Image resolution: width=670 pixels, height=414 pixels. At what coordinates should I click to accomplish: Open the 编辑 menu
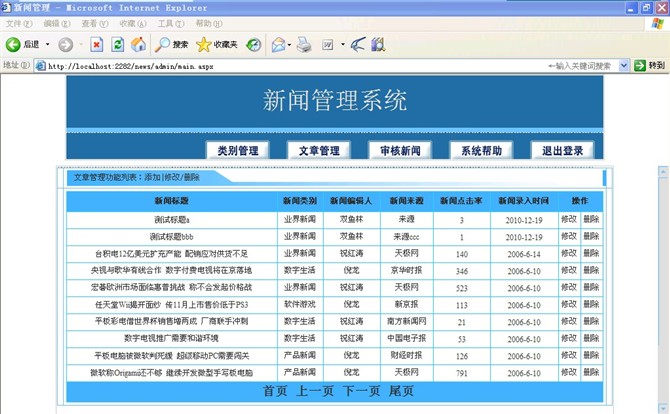57,23
